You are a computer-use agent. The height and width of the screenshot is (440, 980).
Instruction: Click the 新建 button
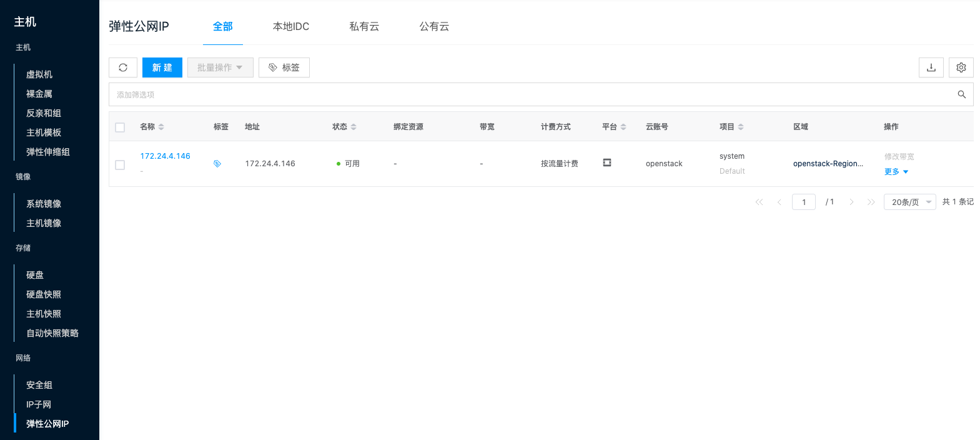[162, 67]
